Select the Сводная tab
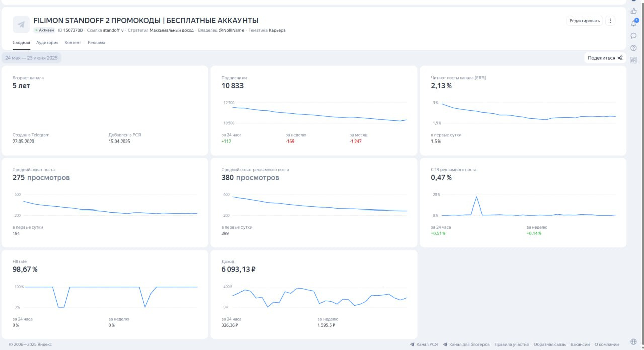Viewport: 644px width, 350px height. tap(21, 43)
